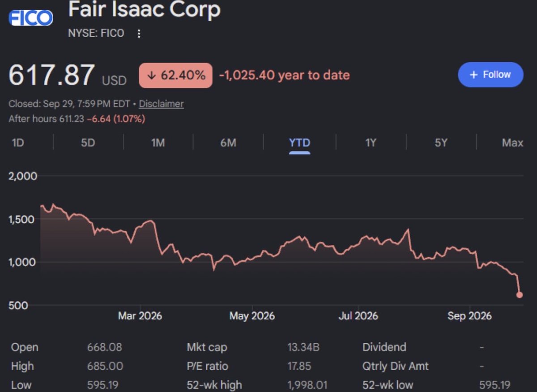The image size is (537, 392).
Task: Click the Open value 668.08
Action: coord(104,347)
